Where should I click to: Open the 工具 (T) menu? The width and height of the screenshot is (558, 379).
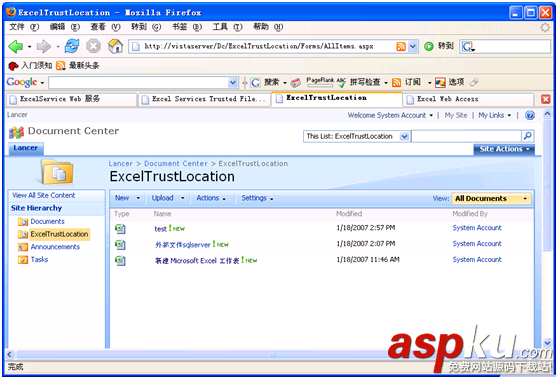(227, 27)
